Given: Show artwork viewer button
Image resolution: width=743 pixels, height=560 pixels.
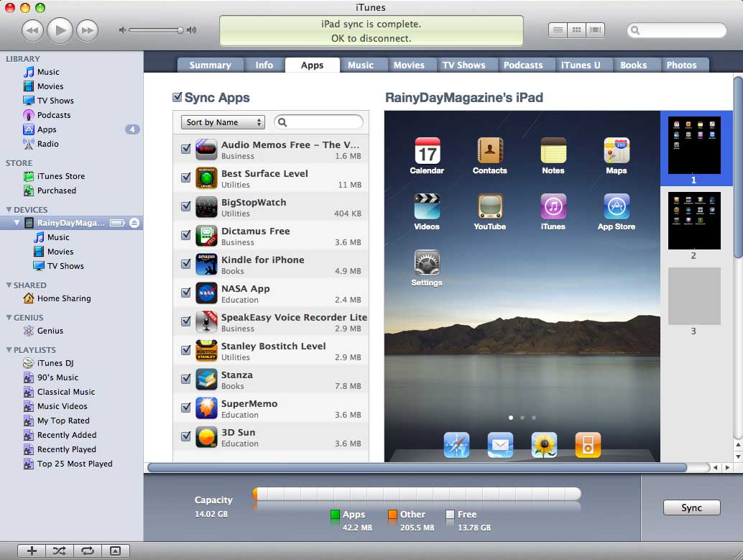Looking at the screenshot, I should [x=115, y=551].
